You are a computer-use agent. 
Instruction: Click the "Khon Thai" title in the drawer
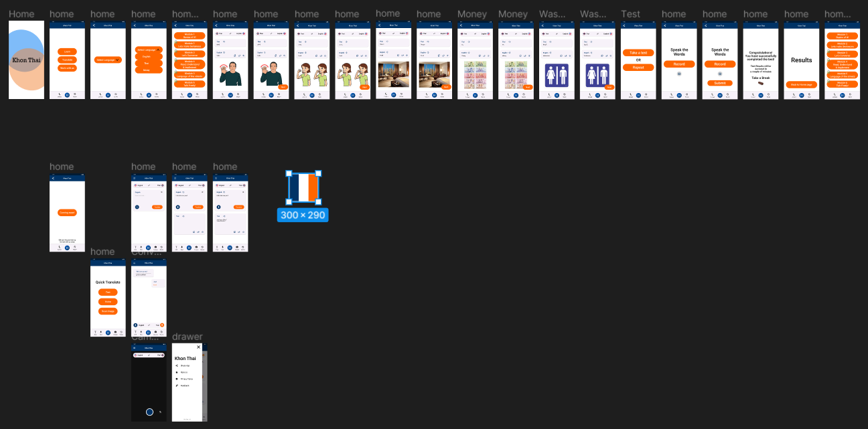(x=185, y=359)
